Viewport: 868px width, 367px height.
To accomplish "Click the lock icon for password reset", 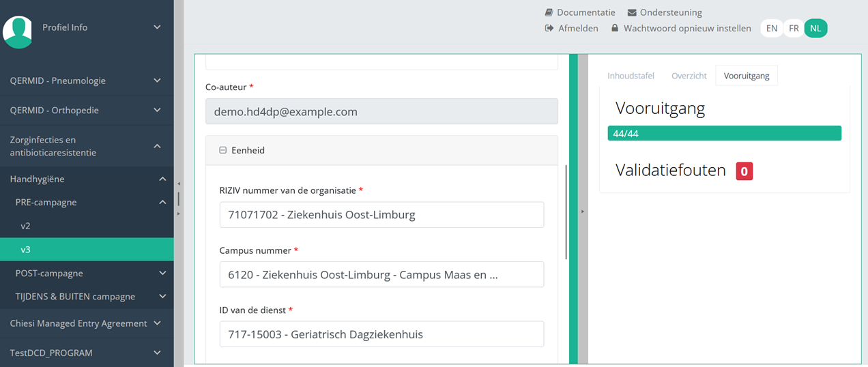I will coord(615,29).
